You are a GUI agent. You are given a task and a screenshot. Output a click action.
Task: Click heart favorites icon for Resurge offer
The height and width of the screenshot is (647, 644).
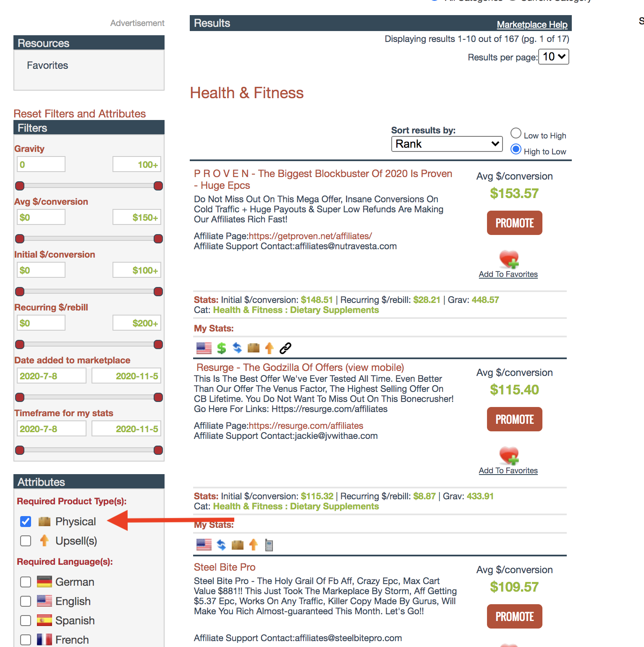coord(509,456)
